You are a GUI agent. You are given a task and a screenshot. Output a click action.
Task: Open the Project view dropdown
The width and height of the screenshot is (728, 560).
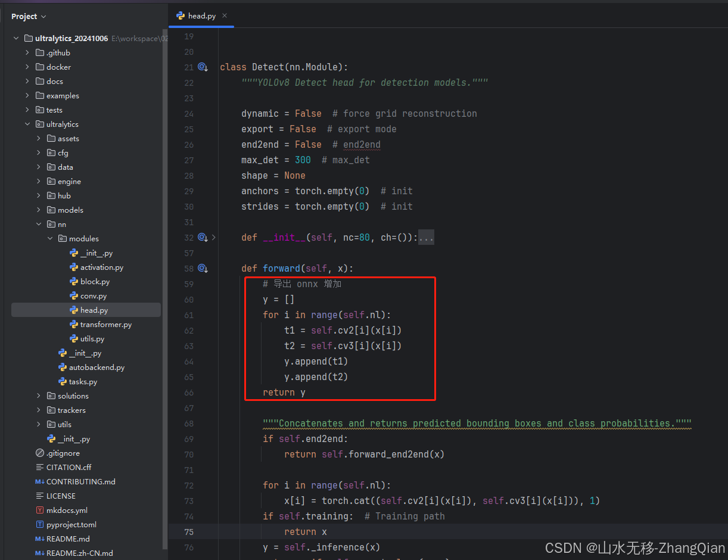pyautogui.click(x=29, y=16)
